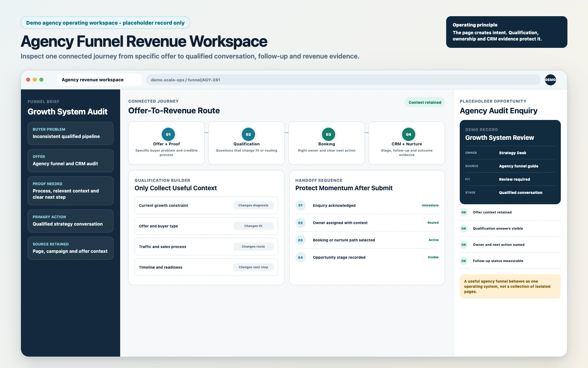The image size is (588, 368).
Task: Click step 03 Booking circle
Action: (x=329, y=134)
